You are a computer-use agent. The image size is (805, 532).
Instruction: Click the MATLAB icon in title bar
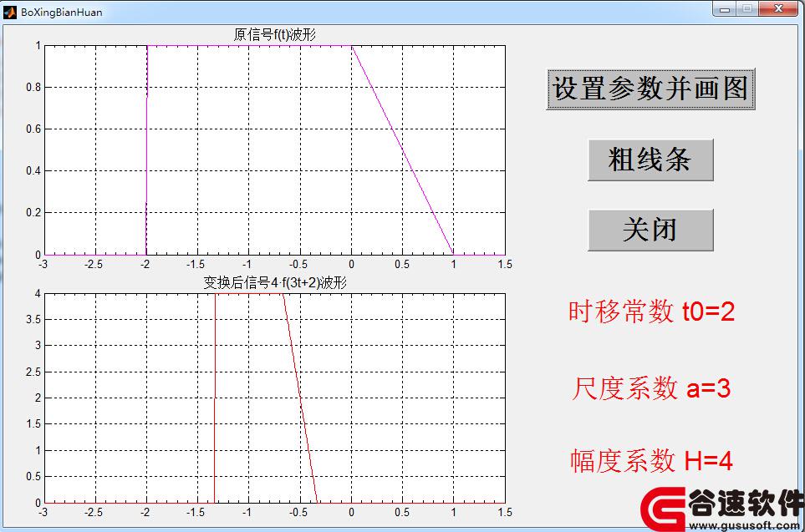(10, 12)
